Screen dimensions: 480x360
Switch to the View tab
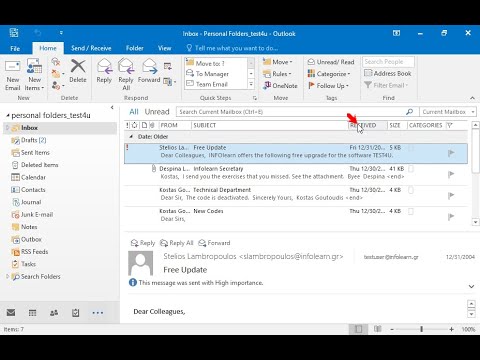(x=164, y=48)
